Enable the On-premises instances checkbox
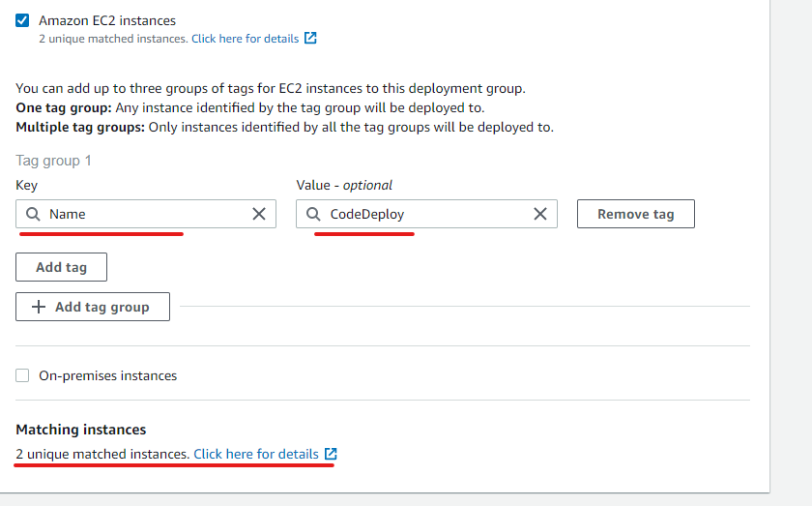This screenshot has height=506, width=812. click(x=22, y=375)
